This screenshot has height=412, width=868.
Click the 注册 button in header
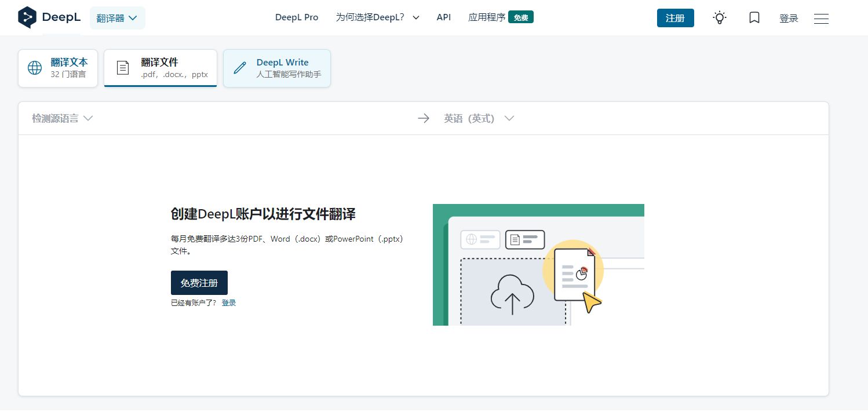click(676, 18)
